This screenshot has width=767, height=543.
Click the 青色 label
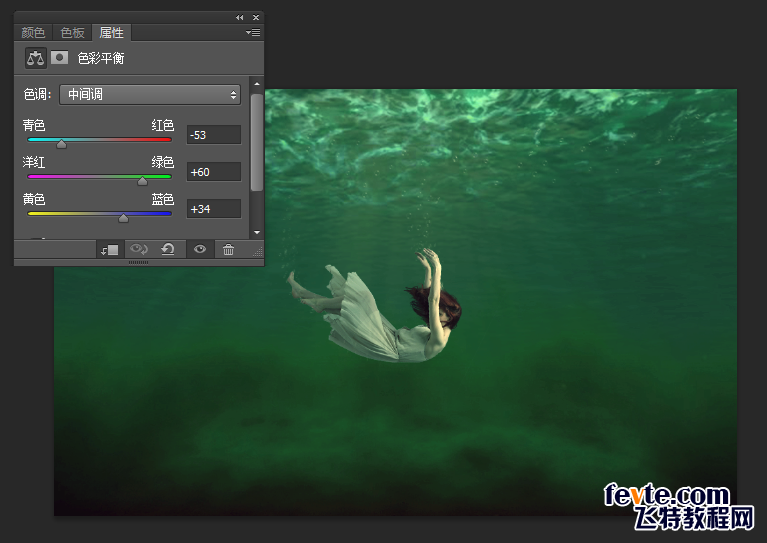click(34, 125)
